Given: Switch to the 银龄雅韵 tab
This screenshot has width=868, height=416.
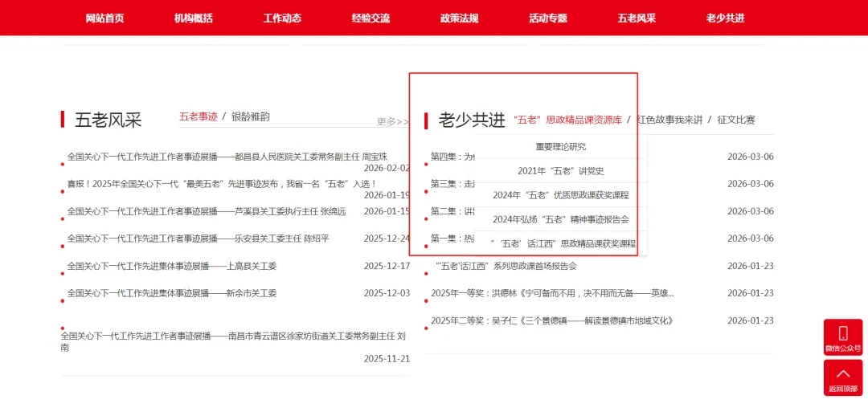Looking at the screenshot, I should pyautogui.click(x=251, y=116).
